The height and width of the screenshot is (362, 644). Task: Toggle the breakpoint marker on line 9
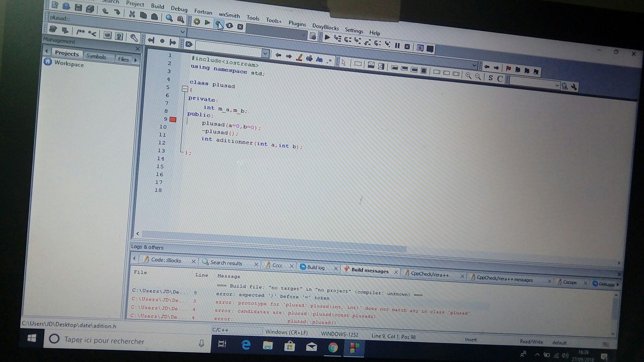173,119
